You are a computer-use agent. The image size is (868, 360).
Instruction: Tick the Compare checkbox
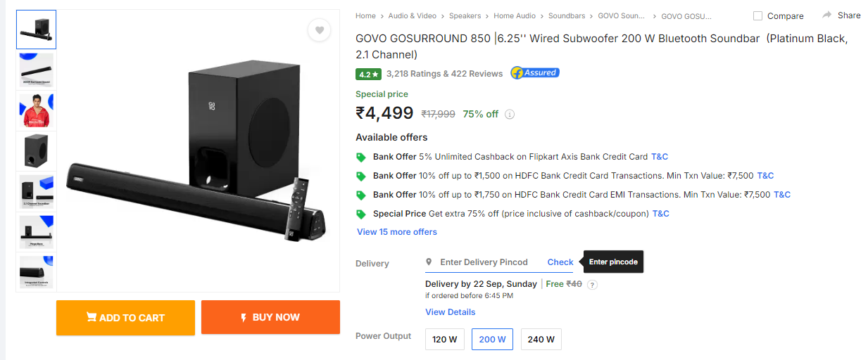[x=757, y=15]
